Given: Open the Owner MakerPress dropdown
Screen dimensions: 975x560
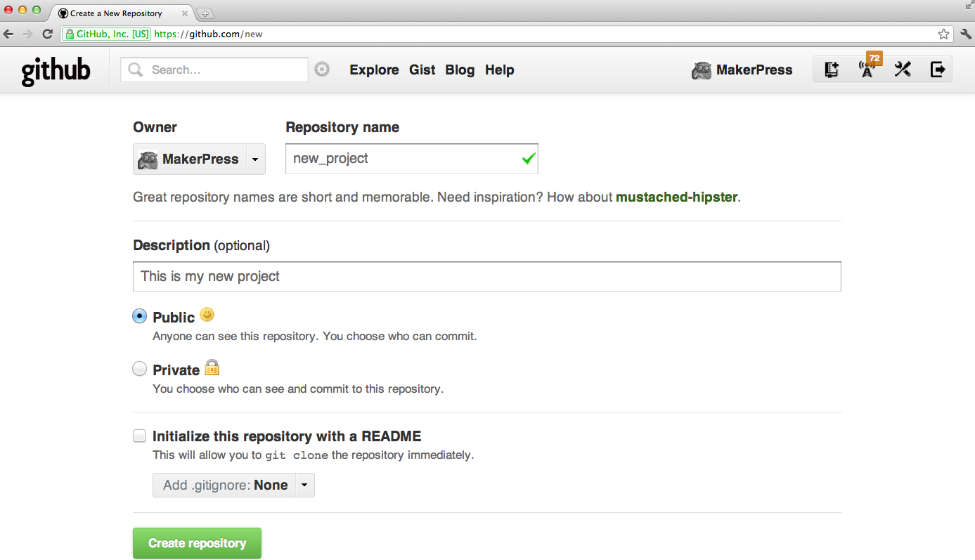Looking at the screenshot, I should point(199,159).
